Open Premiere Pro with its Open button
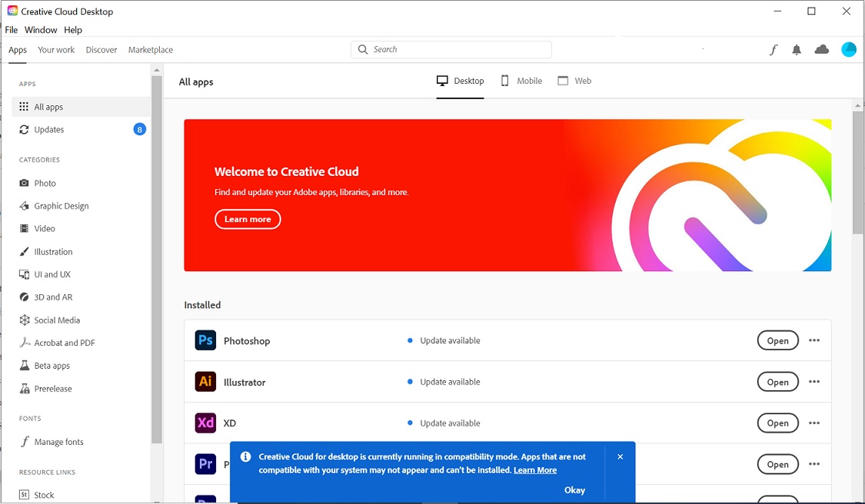This screenshot has height=504, width=865. tap(778, 464)
